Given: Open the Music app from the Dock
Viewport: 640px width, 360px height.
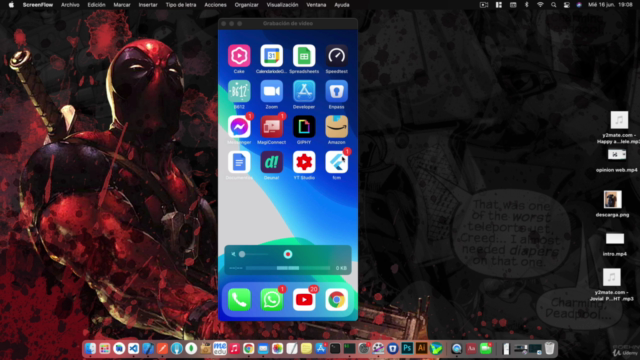Looking at the screenshot, I should [x=234, y=349].
